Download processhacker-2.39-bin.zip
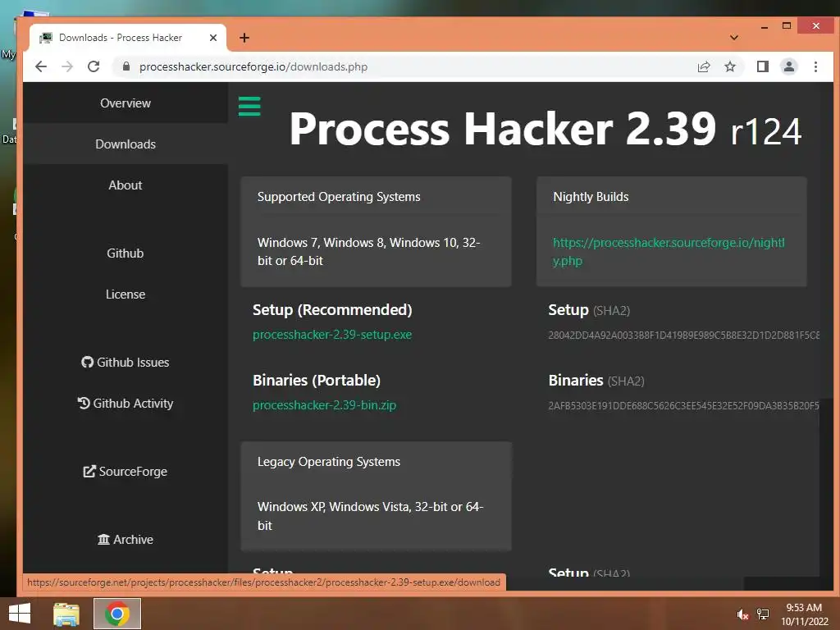The width and height of the screenshot is (840, 630). 324,405
